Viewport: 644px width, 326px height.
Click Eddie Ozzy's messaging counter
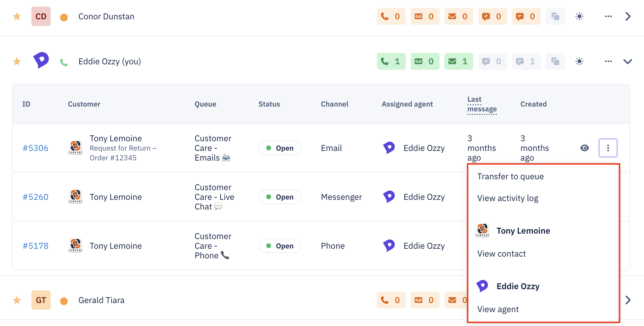[x=526, y=61]
